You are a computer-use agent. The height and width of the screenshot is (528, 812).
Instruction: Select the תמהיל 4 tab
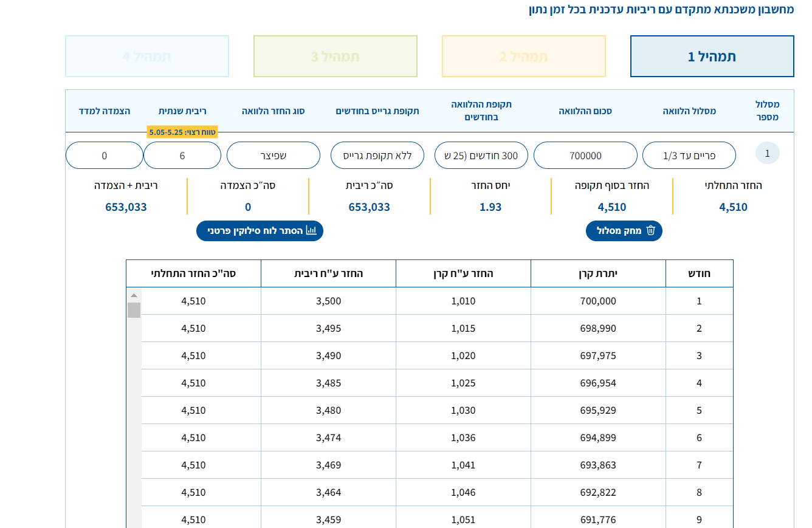146,57
